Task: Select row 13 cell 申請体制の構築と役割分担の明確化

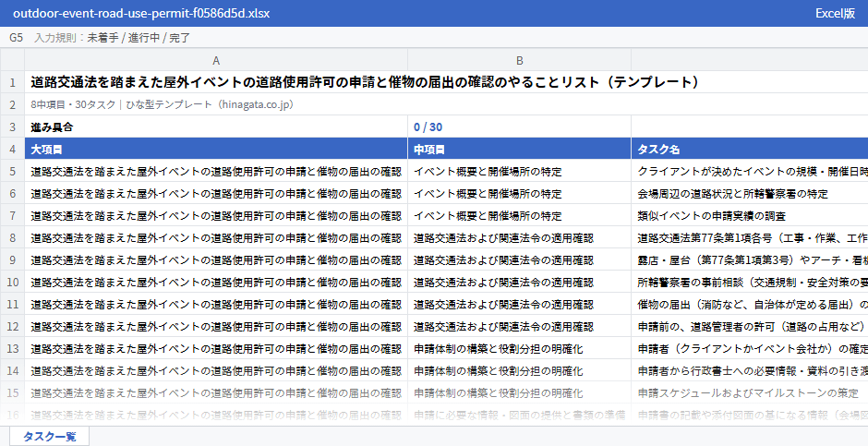Action: pyautogui.click(x=519, y=348)
